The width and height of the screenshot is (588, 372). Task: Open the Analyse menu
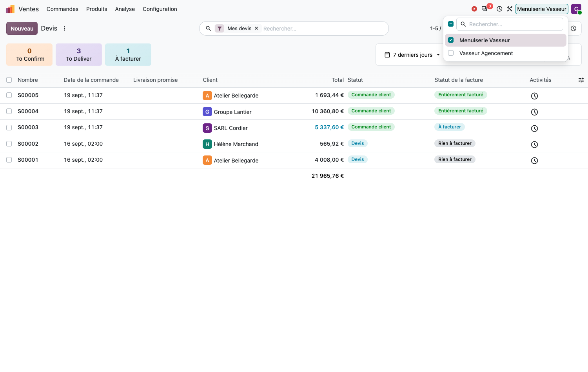(x=125, y=9)
